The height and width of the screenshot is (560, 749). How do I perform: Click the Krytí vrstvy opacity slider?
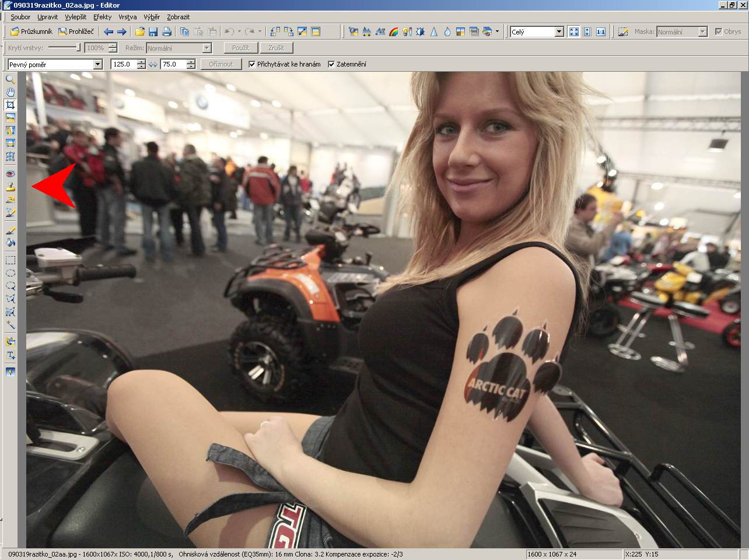[x=64, y=48]
